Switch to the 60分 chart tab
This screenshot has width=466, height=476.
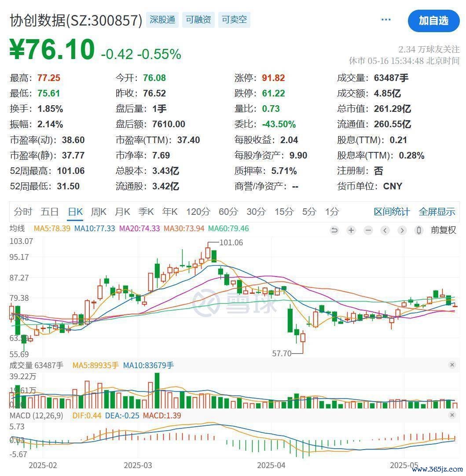(228, 212)
